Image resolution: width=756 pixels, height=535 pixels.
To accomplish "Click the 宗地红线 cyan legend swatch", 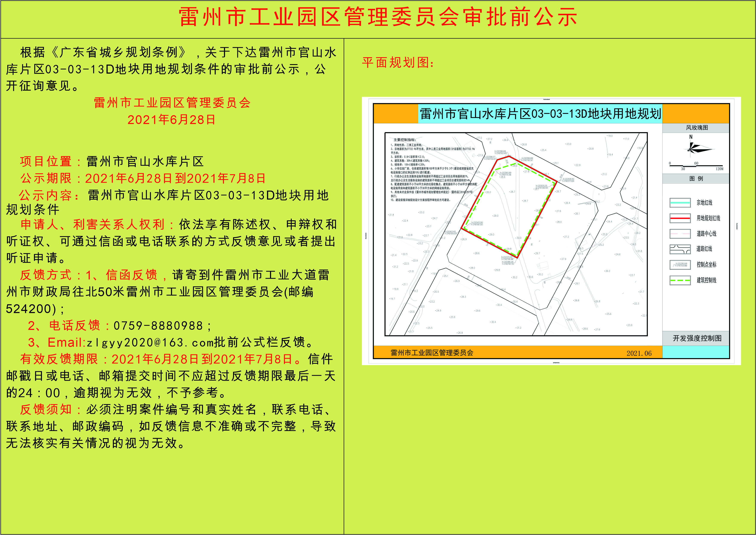I will (680, 203).
